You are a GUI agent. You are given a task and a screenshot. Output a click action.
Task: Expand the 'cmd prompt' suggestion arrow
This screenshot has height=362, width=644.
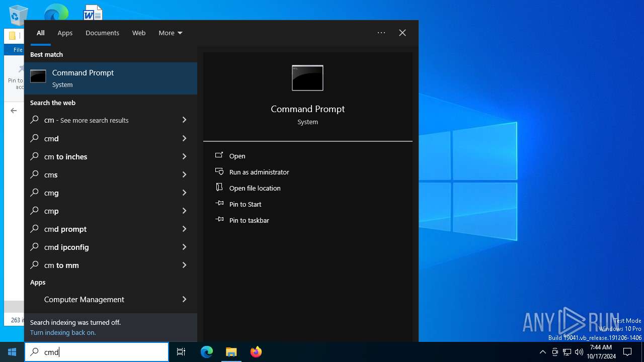tap(184, 229)
